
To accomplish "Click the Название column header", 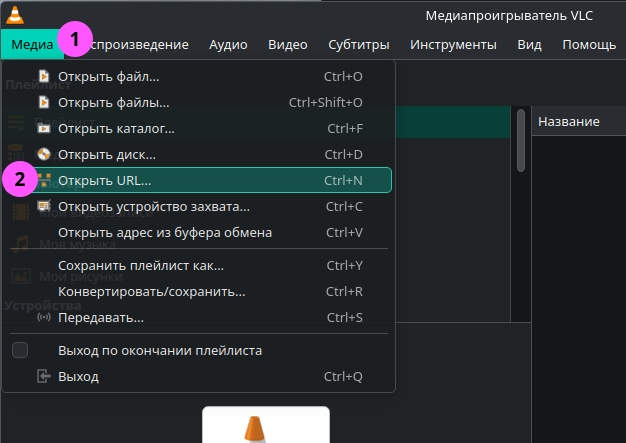I will [x=569, y=121].
